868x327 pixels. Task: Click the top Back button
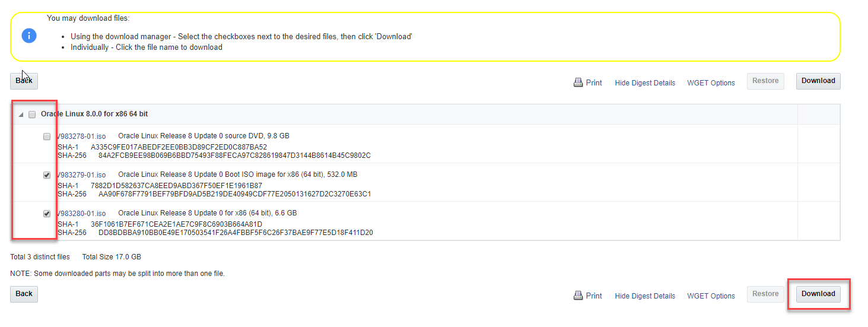[24, 81]
